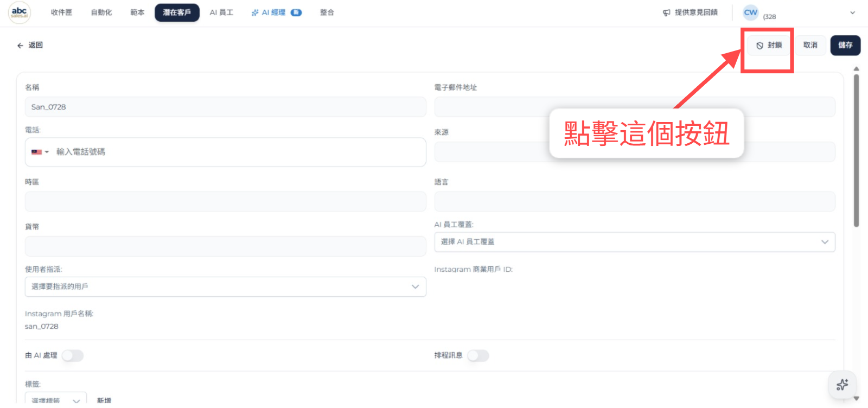Click the 輸入電話號碼 phone input
Image resolution: width=868 pixels, height=408 pixels.
tap(238, 152)
